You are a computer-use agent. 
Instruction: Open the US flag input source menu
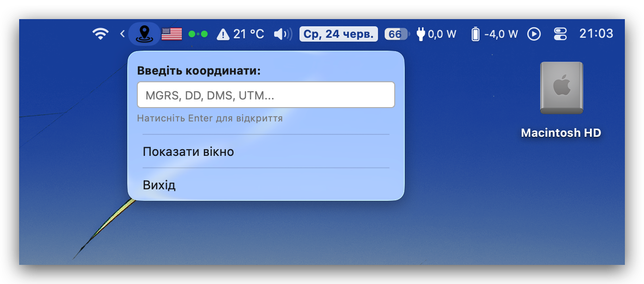tap(172, 34)
